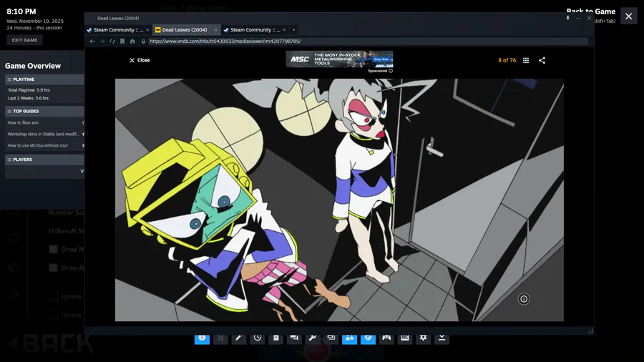644x362 pixels.
Task: Open the Screenshots icon in overlay toolbar
Action: tap(331, 338)
